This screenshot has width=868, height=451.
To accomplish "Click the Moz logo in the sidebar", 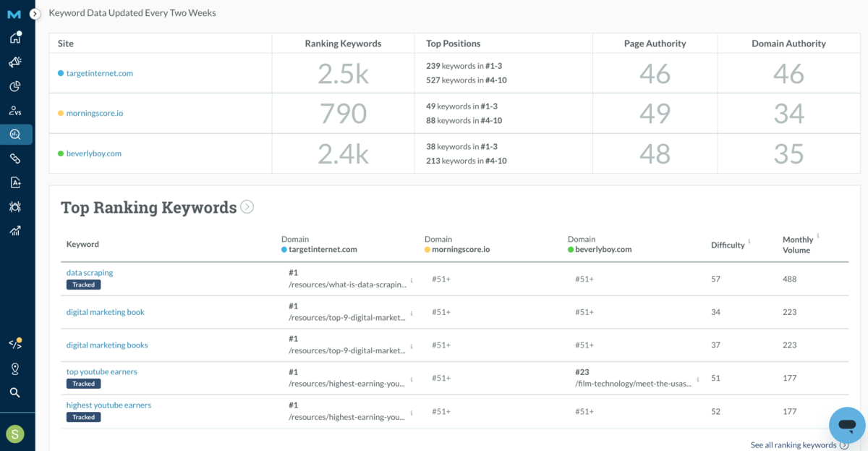I will point(14,14).
